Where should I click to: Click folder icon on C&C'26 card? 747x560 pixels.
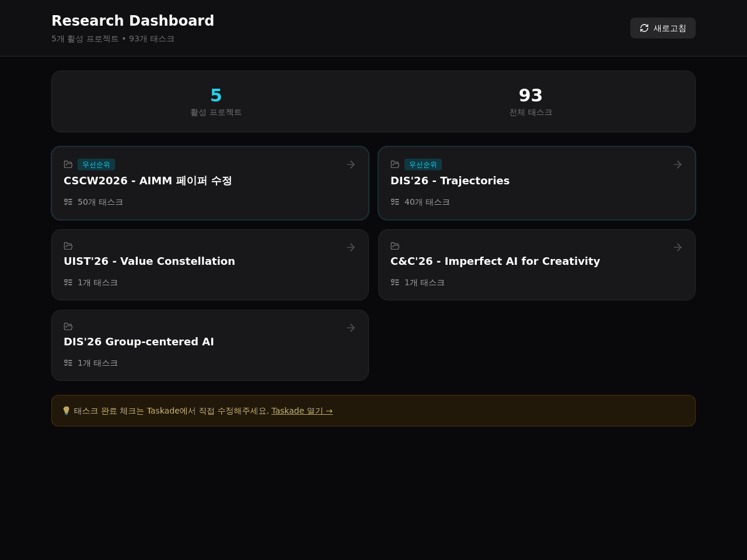pyautogui.click(x=395, y=246)
